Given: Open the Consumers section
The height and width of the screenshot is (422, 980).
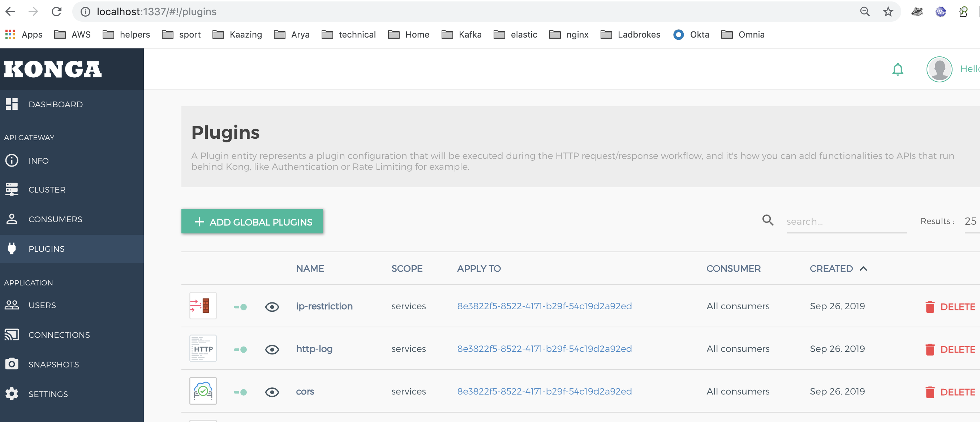Looking at the screenshot, I should pos(72,219).
